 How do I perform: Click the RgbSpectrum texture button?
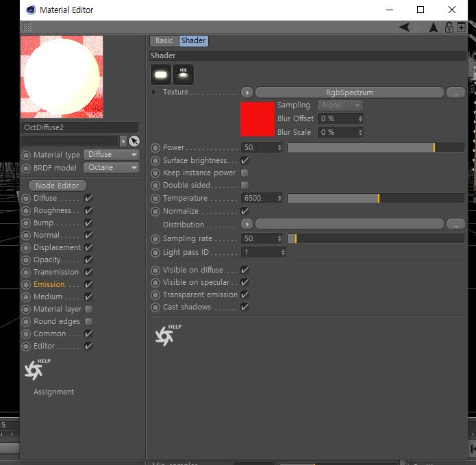click(x=350, y=92)
